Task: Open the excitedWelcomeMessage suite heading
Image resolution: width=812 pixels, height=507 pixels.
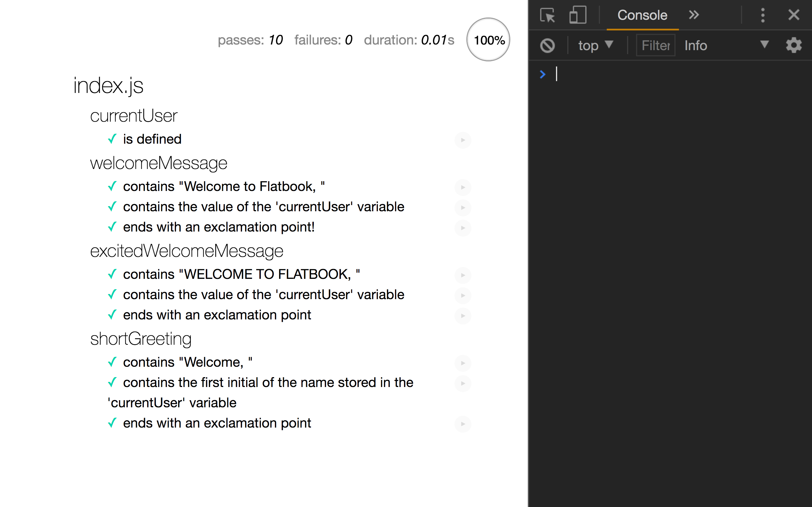Action: [x=187, y=251]
